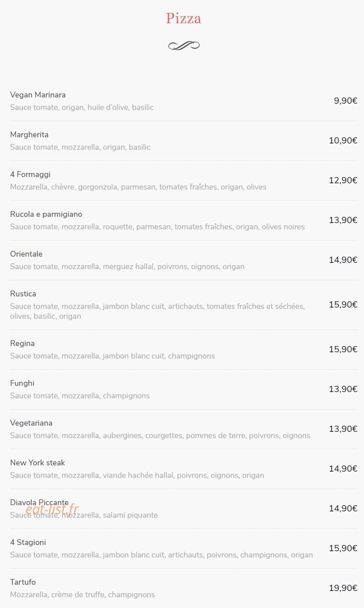Choose Rucola e parmigiano pizza
364x608 pixels.
tap(46, 214)
